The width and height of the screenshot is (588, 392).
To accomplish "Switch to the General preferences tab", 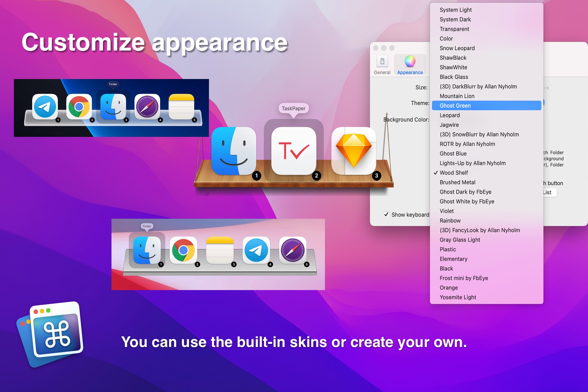I will pyautogui.click(x=382, y=65).
